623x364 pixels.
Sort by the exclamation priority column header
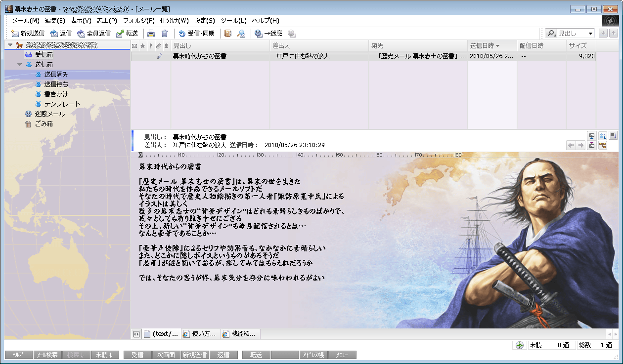coord(150,46)
